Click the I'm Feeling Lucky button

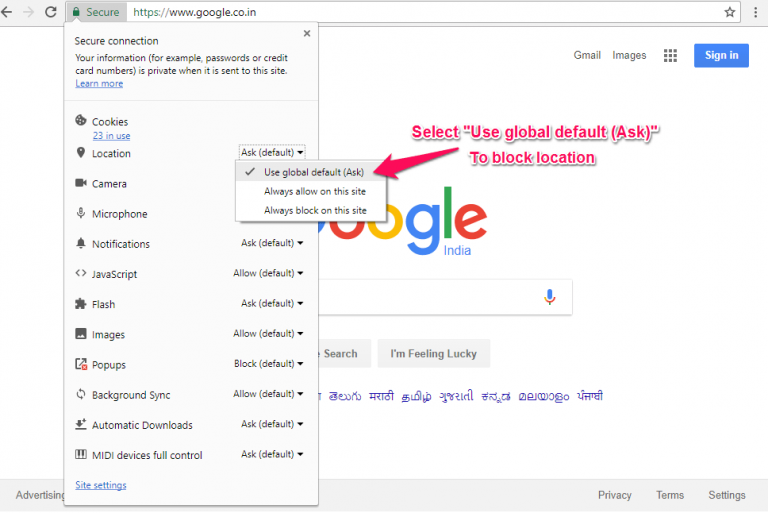click(x=433, y=353)
